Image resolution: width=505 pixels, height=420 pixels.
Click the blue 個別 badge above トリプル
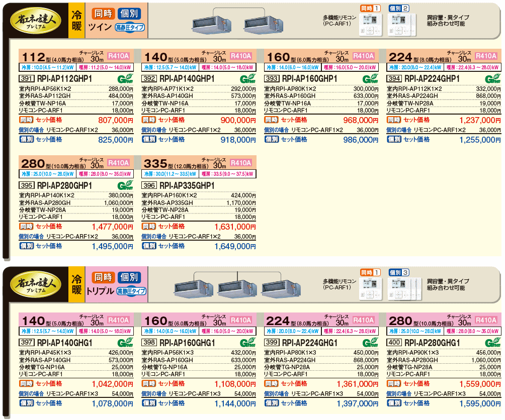129,277
